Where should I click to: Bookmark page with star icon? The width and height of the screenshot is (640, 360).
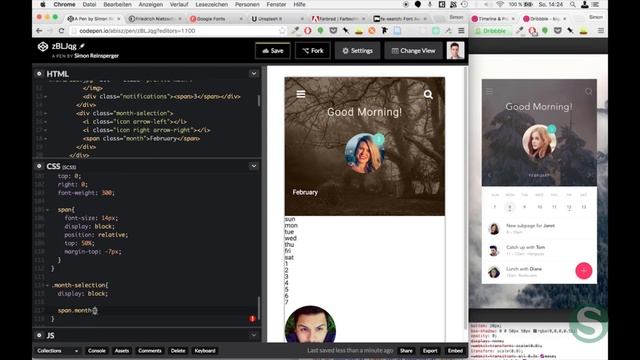tap(282, 31)
